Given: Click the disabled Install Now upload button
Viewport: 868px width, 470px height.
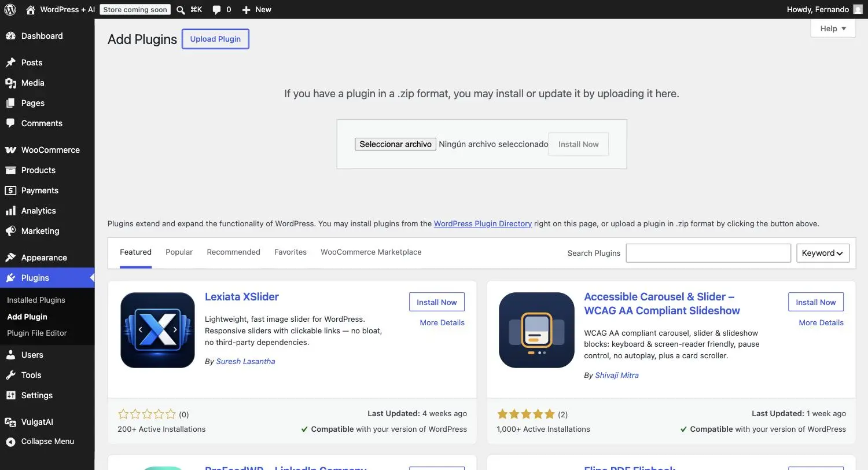Looking at the screenshot, I should [x=579, y=144].
